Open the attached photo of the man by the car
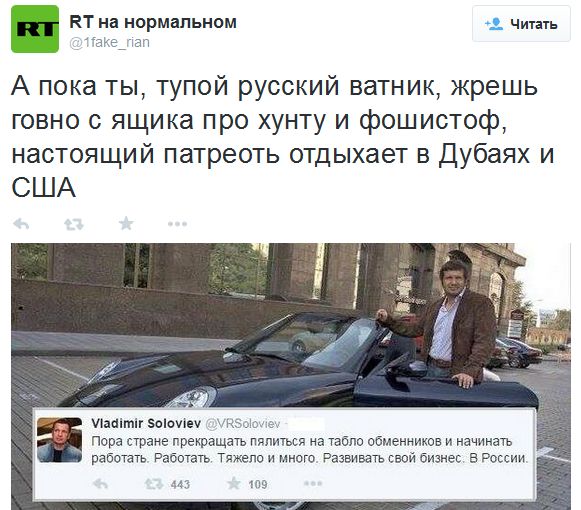Screen dimensions: 581x510 [290, 325]
